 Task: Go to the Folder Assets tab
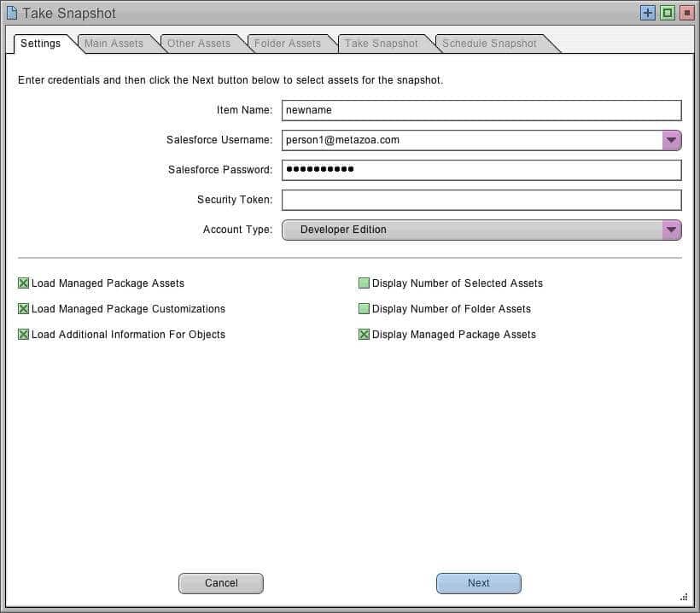pyautogui.click(x=288, y=44)
